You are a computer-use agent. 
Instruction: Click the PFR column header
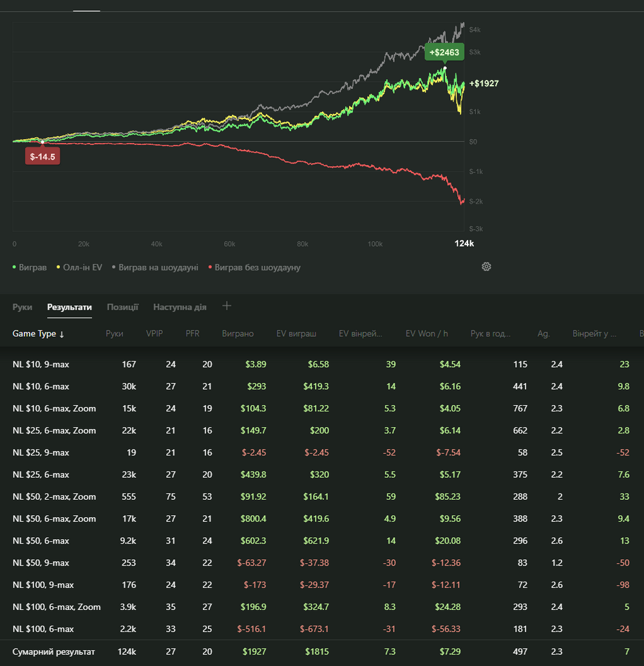pos(193,334)
